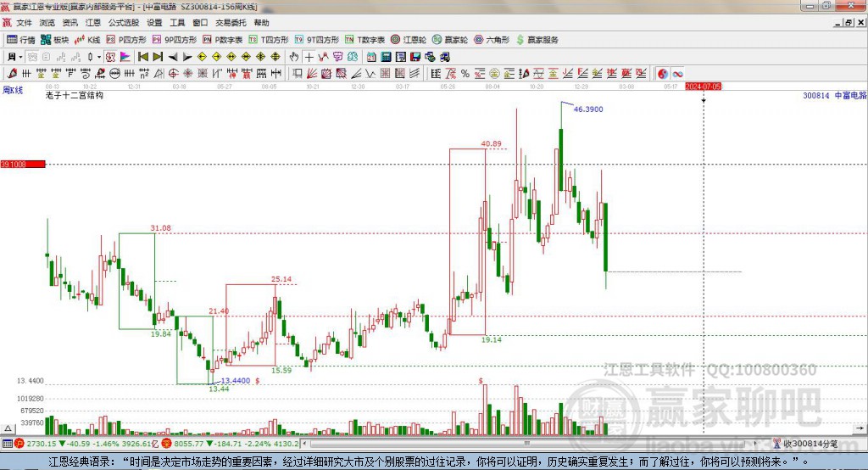Select the 周K线 period label

(x=13, y=90)
